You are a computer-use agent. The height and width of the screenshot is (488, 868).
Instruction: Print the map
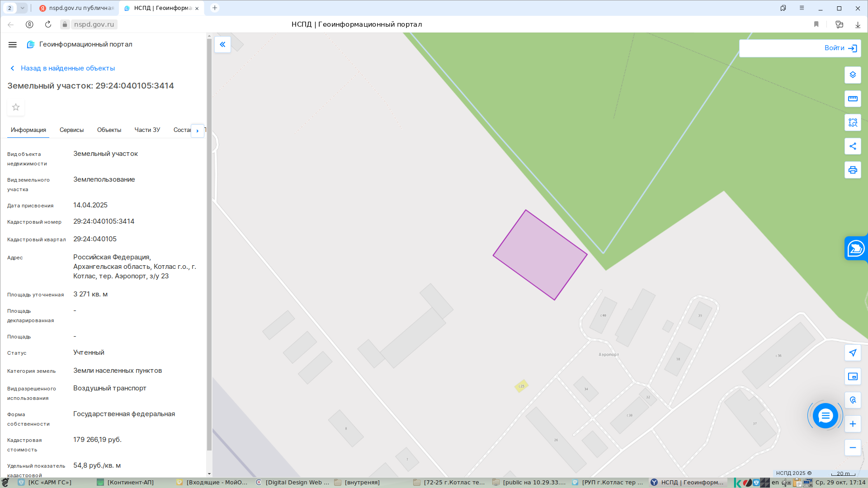[853, 170]
